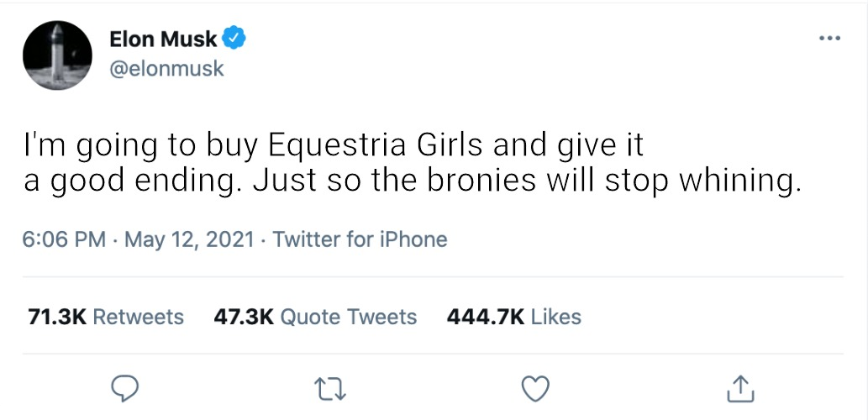
Task: View the 71.3K Retweets list
Action: point(106,317)
